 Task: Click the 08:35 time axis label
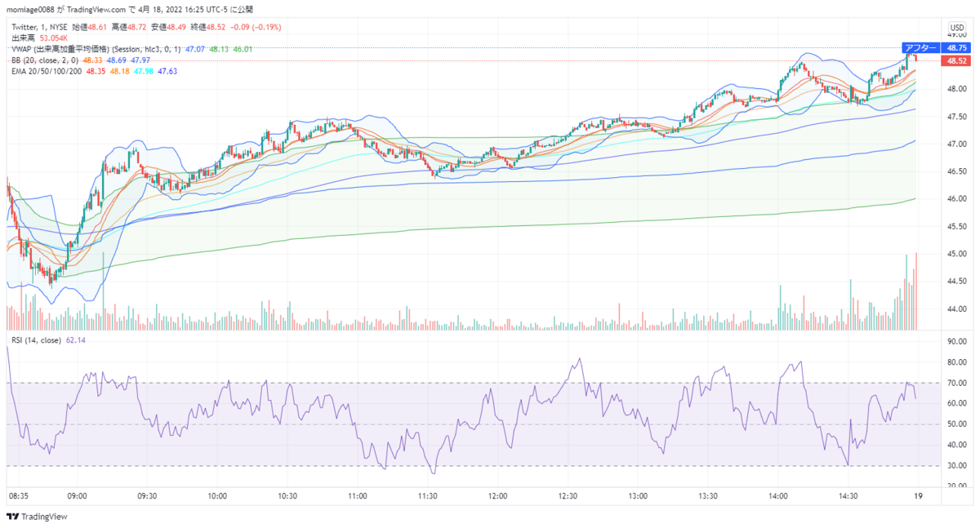click(x=18, y=495)
